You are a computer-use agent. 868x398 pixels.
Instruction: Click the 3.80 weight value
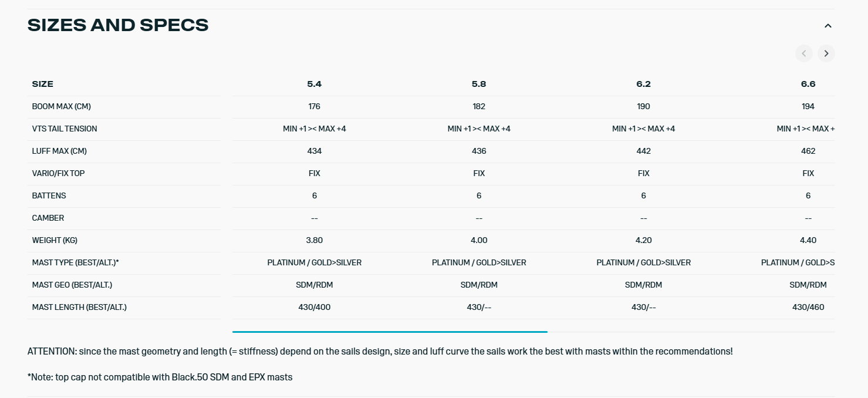pyautogui.click(x=315, y=240)
